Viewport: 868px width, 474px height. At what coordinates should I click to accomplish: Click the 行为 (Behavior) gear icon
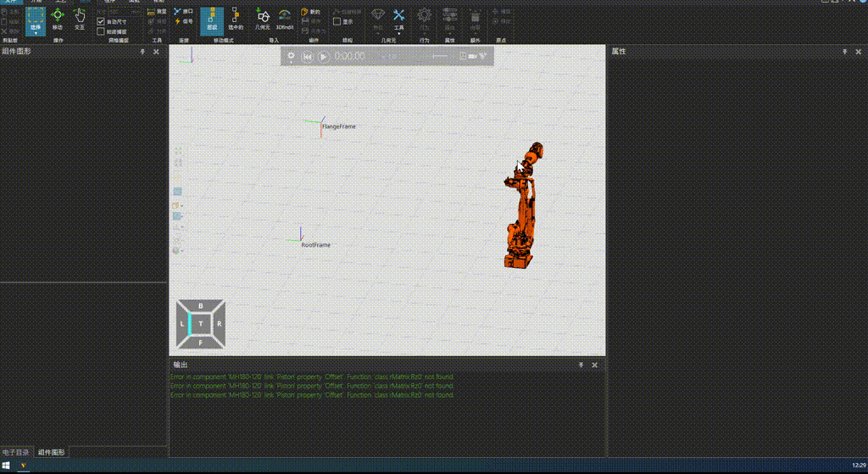[424, 15]
